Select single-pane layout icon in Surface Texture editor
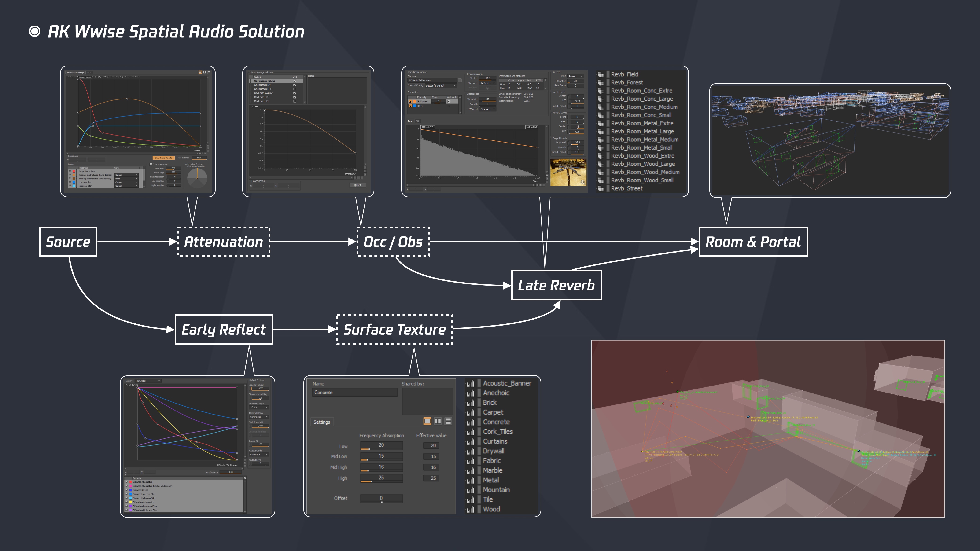Screen dimensions: 980x551 [427, 421]
